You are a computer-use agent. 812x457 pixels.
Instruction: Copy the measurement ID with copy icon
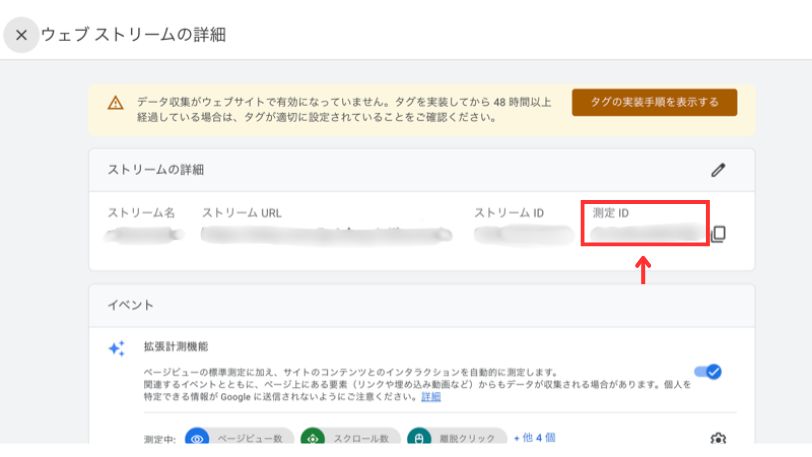pyautogui.click(x=718, y=234)
